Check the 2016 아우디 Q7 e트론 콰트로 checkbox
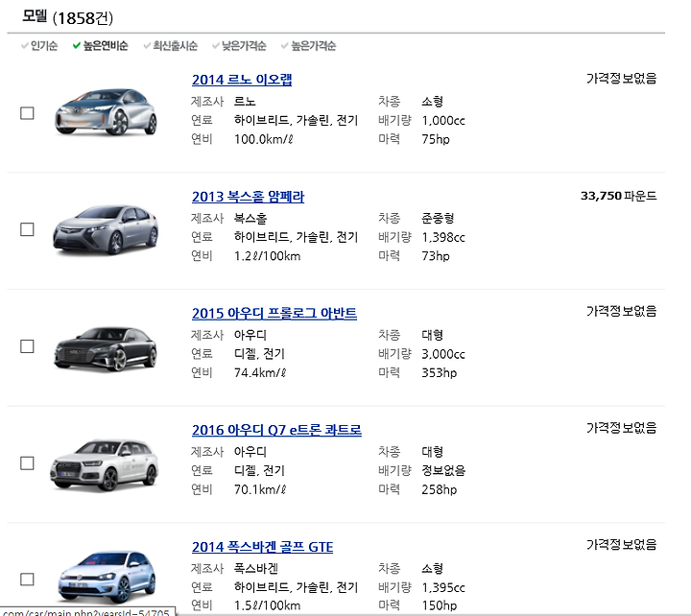 [27, 463]
